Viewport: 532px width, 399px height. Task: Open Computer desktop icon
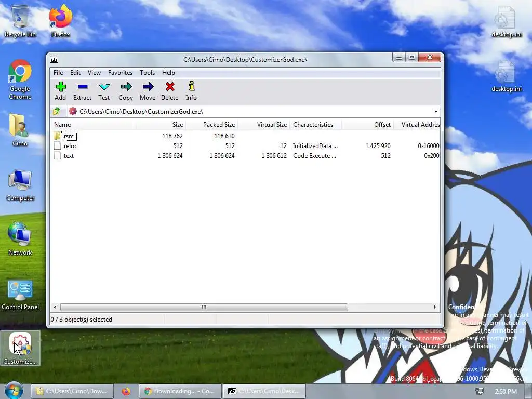pyautogui.click(x=20, y=185)
